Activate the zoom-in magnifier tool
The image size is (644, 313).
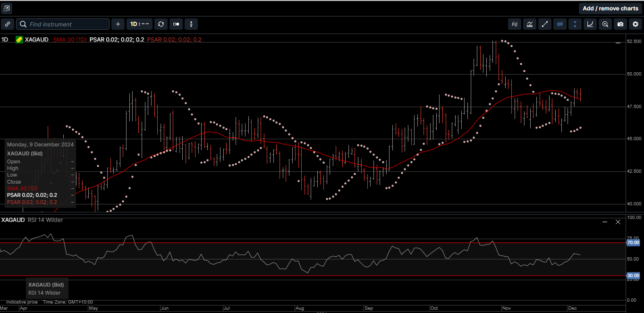[605, 24]
